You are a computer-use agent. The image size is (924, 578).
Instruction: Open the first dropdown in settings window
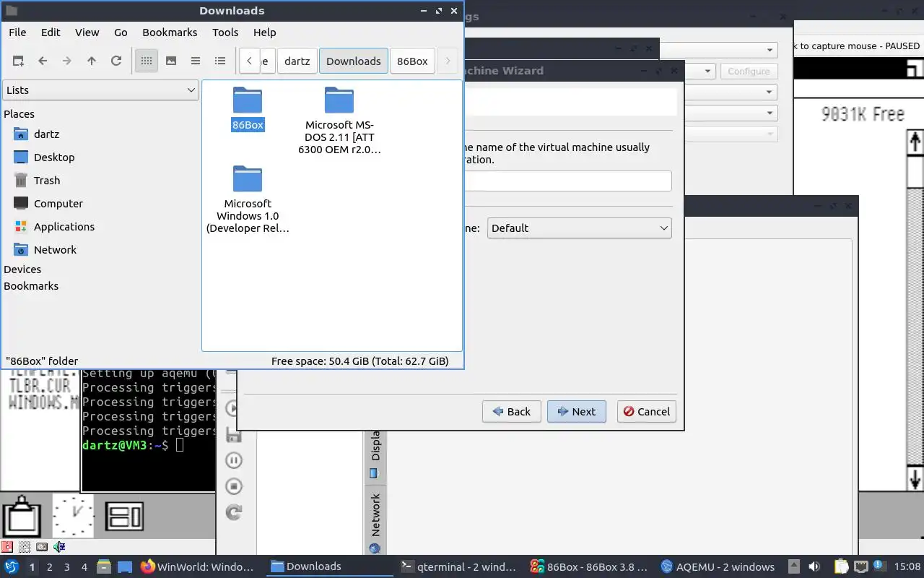coord(718,50)
